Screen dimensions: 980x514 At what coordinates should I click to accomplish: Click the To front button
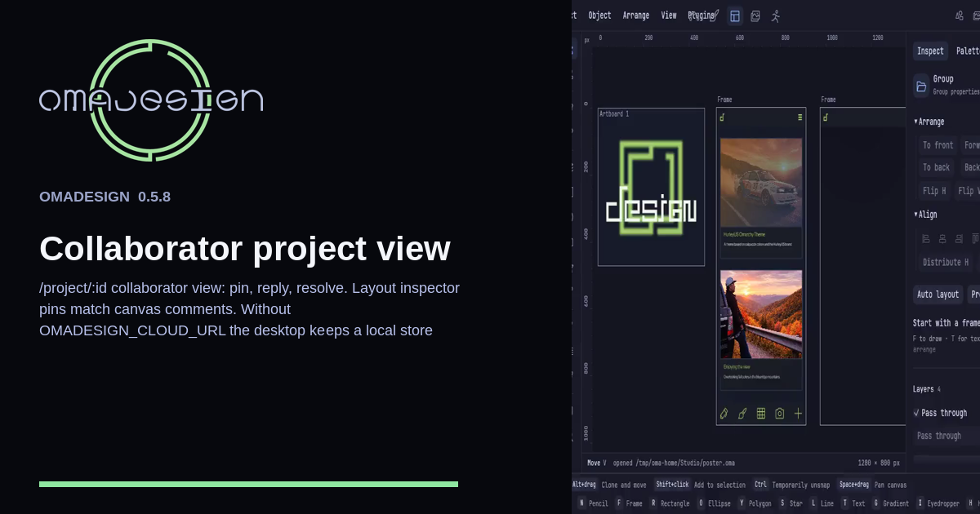pyautogui.click(x=938, y=145)
